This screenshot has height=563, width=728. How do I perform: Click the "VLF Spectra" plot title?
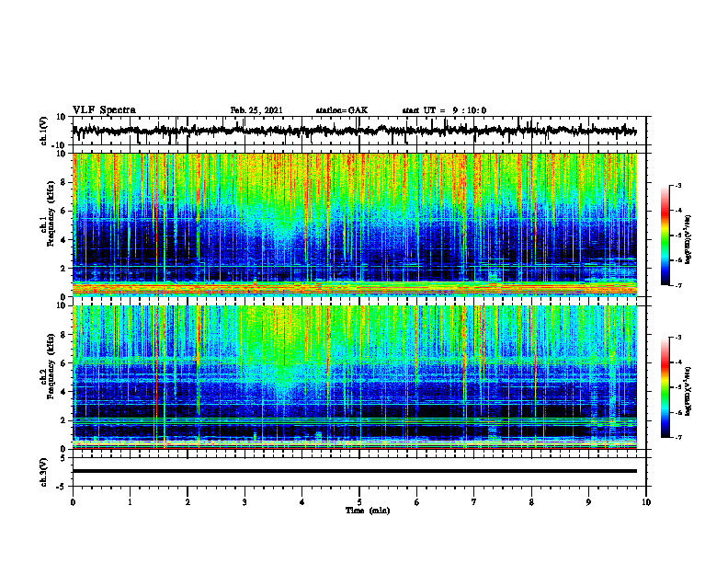(x=104, y=110)
